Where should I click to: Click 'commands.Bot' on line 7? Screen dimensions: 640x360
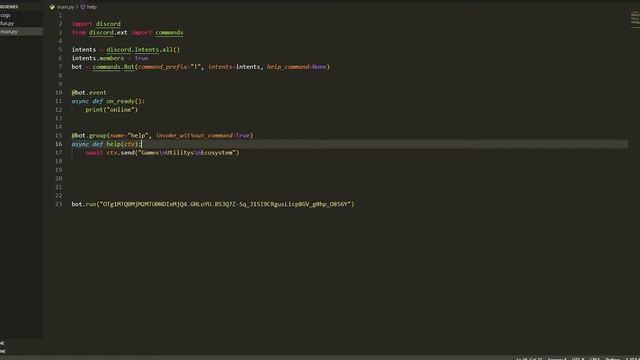pos(113,67)
